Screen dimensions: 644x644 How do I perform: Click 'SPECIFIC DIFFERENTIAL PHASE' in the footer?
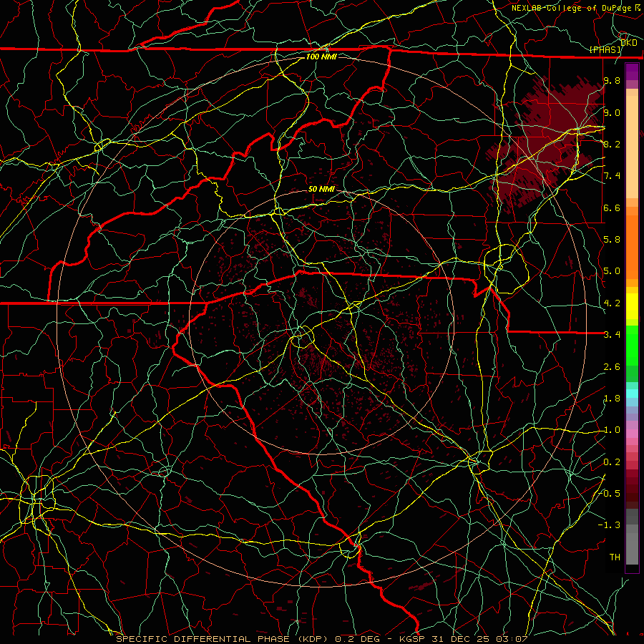coord(203,639)
